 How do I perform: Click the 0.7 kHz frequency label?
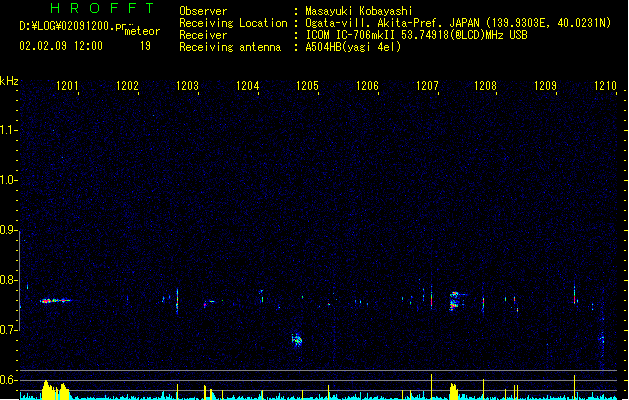pyautogui.click(x=8, y=330)
